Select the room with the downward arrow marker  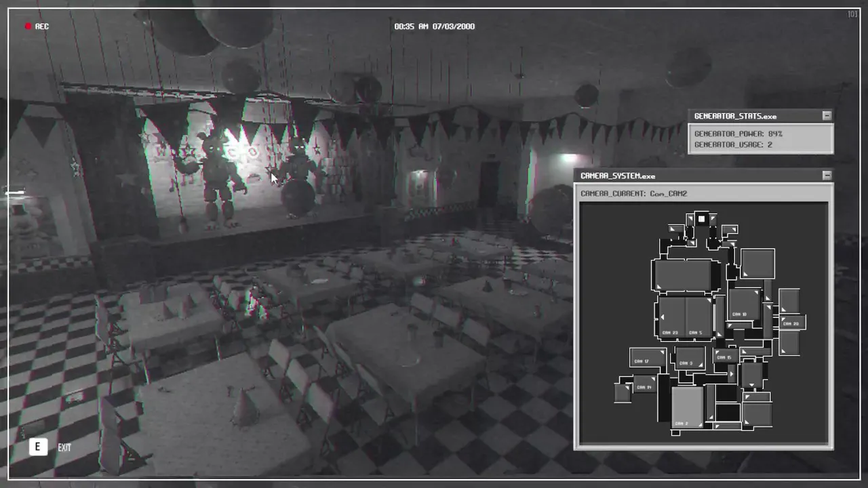[x=752, y=375]
